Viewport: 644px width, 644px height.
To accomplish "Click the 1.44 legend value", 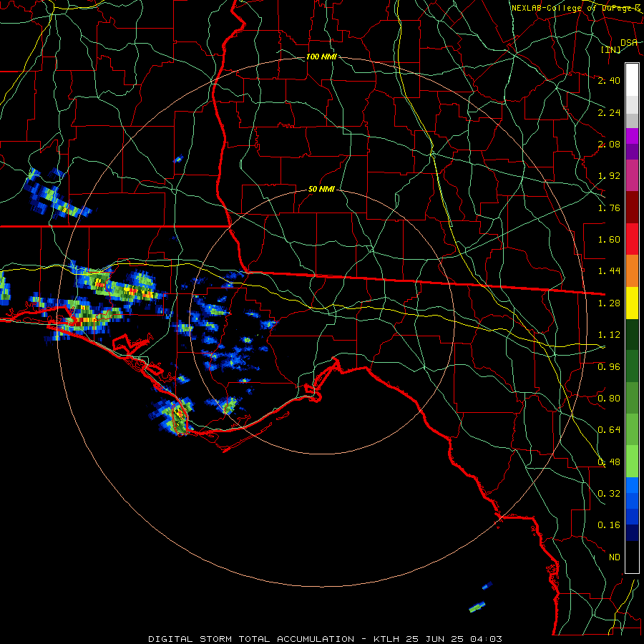I will click(609, 271).
